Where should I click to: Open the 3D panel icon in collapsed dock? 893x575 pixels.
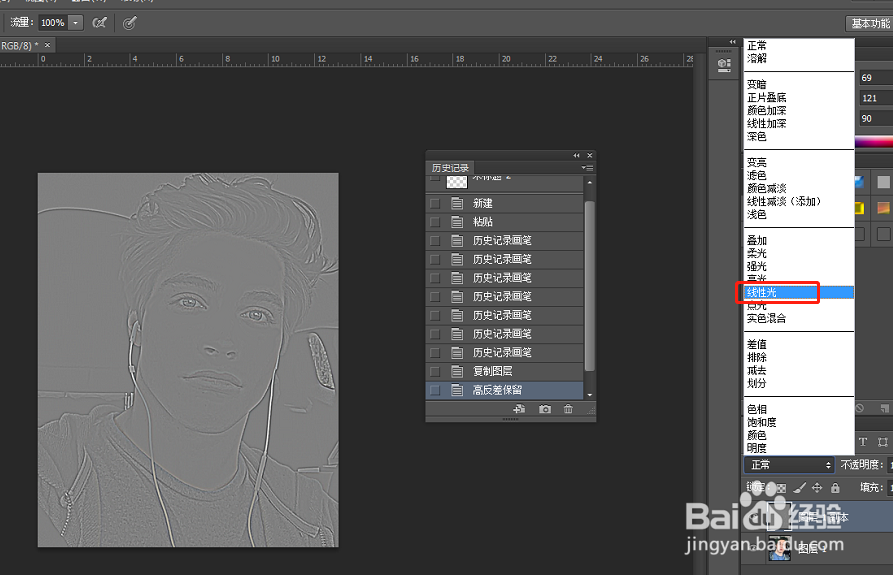(x=724, y=64)
